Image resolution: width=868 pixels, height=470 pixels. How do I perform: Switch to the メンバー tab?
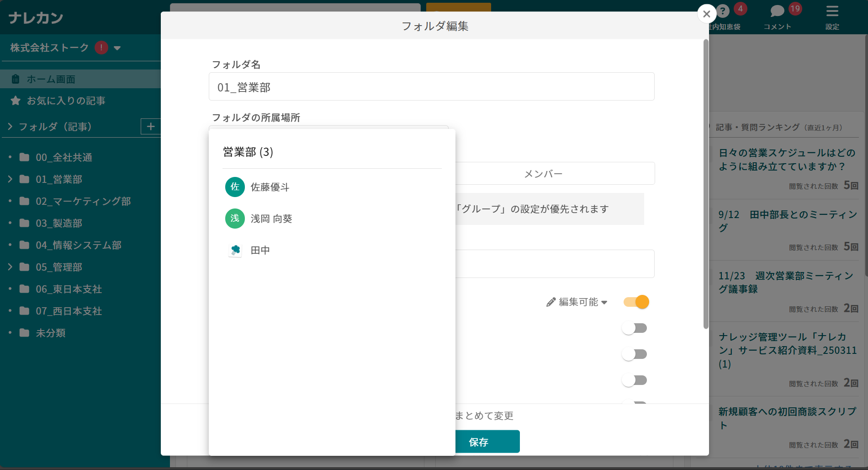click(544, 173)
